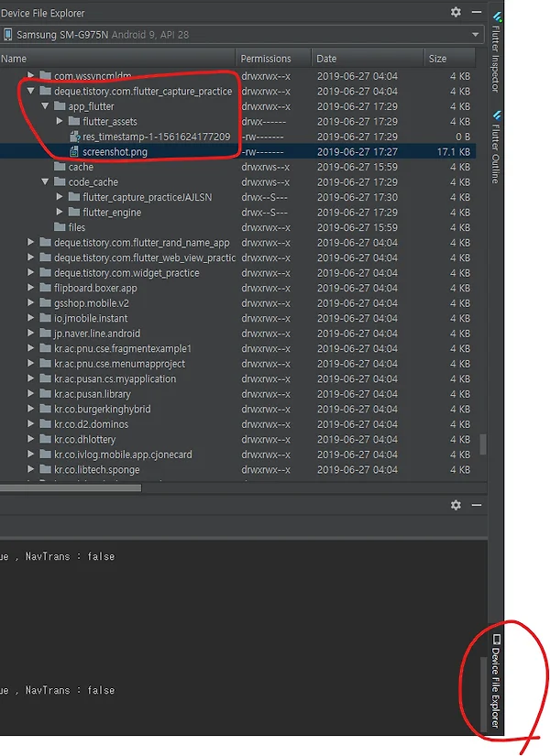The image size is (550, 756).
Task: Click the 2019-06-27 17:27 date cell
Action: pyautogui.click(x=357, y=151)
